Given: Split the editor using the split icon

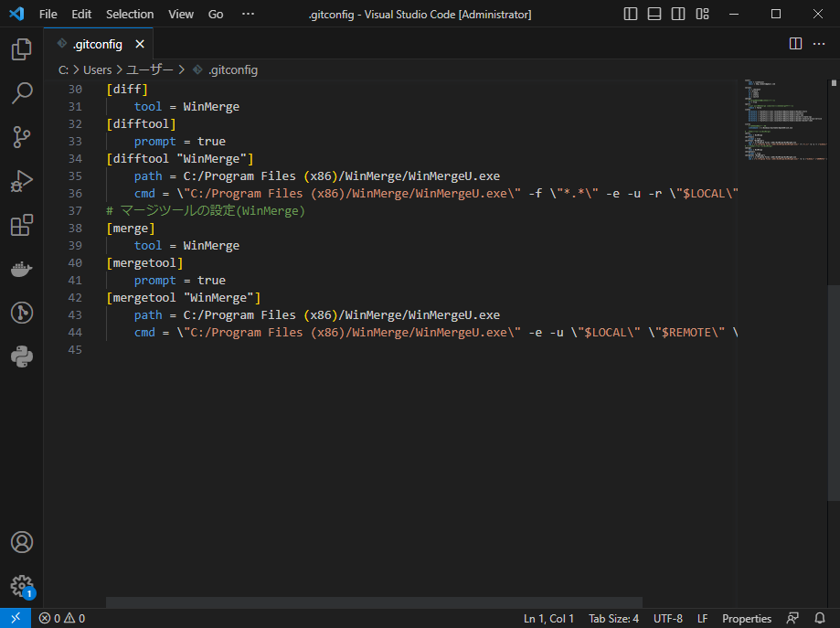Looking at the screenshot, I should point(794,43).
